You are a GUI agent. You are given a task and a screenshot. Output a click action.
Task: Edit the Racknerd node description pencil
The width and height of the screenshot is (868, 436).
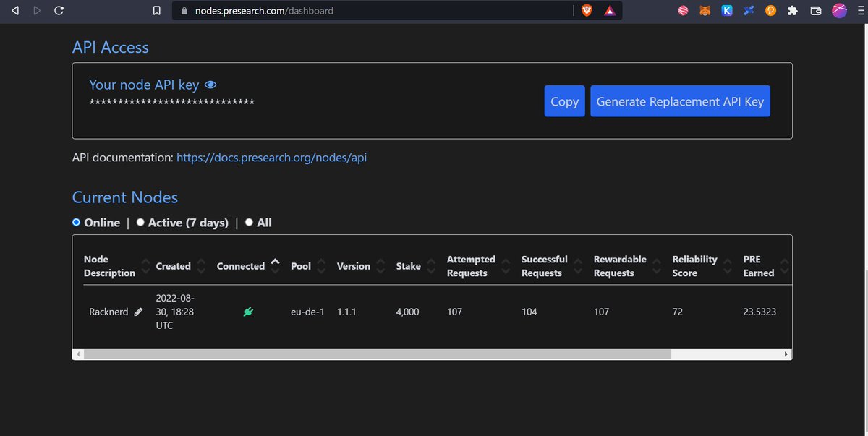tap(138, 312)
